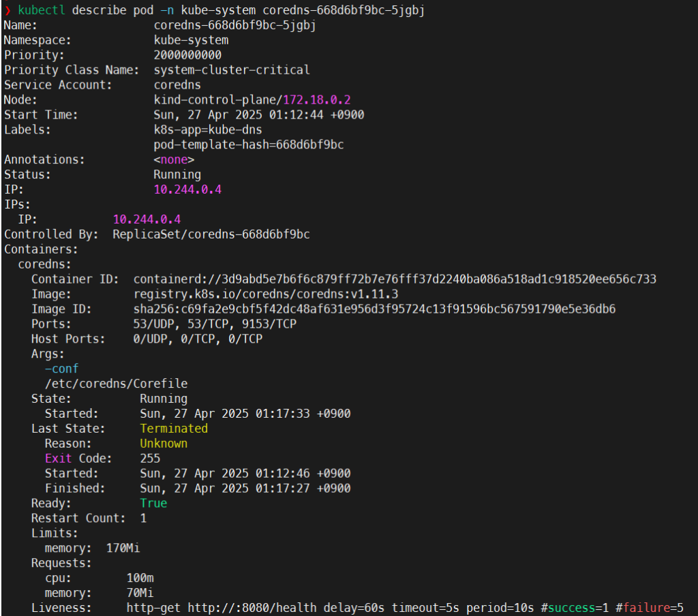The height and width of the screenshot is (616, 698).
Task: Click the coredns: container name heading
Action: point(44,264)
